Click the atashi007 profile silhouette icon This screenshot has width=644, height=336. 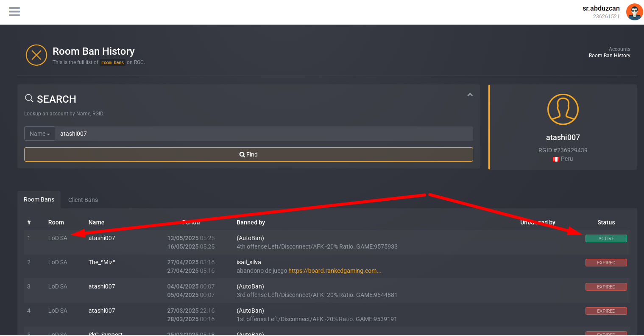pyautogui.click(x=563, y=109)
